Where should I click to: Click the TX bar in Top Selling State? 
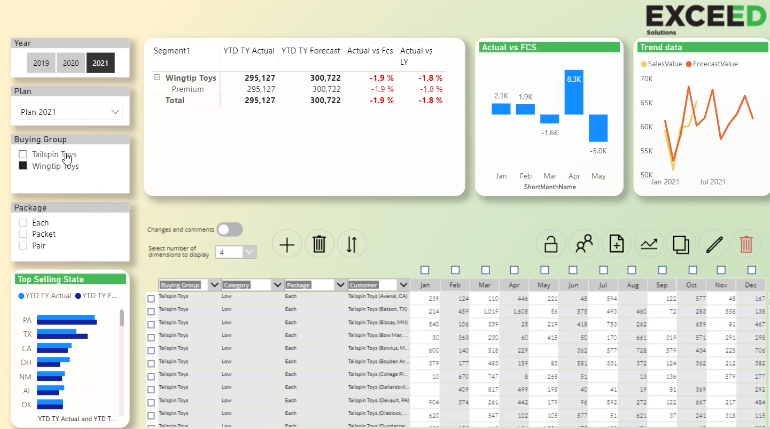click(62, 334)
